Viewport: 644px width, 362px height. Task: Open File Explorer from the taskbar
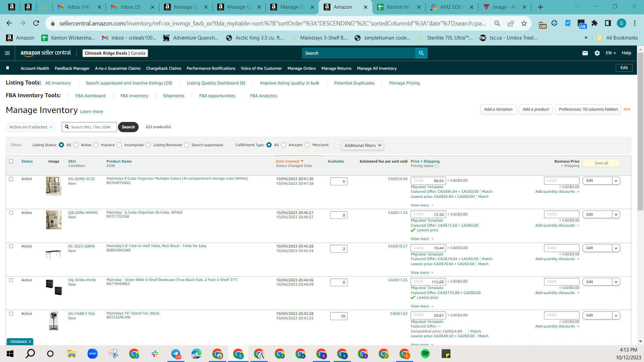point(71,354)
